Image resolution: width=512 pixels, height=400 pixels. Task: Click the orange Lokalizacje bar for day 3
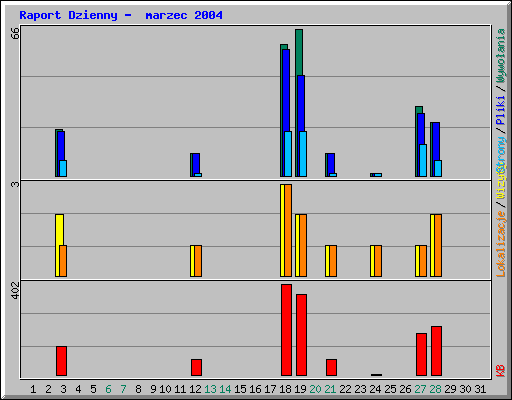[63, 261]
